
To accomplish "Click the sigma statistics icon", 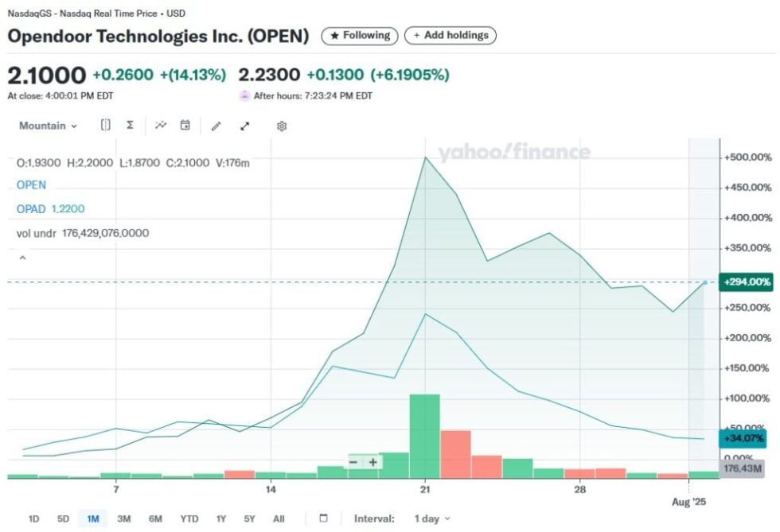I will (x=130, y=126).
